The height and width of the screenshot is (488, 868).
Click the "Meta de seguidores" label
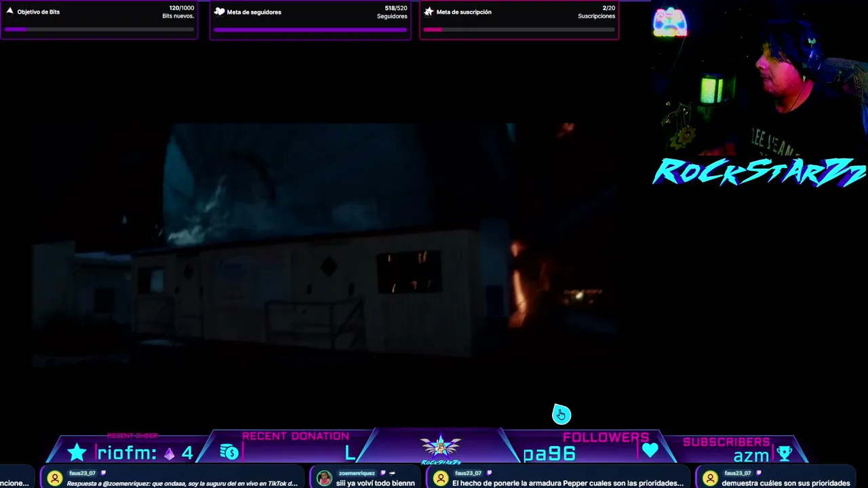[x=254, y=12]
